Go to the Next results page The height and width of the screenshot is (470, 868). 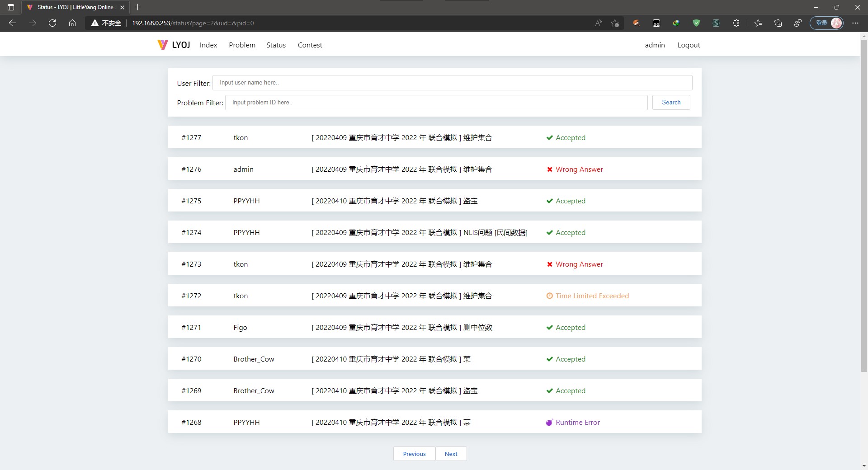coord(451,454)
